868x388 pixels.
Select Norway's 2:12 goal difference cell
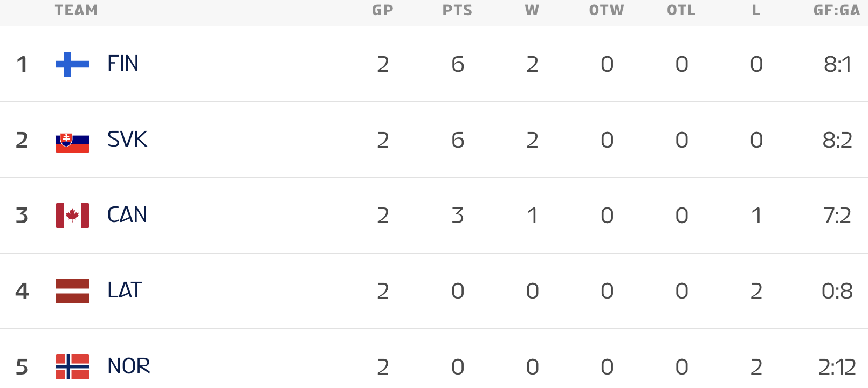[837, 367]
